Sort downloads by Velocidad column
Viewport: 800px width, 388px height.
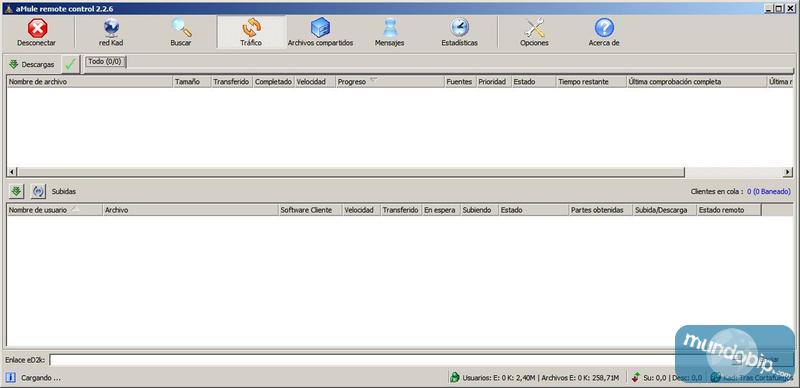[x=315, y=82]
